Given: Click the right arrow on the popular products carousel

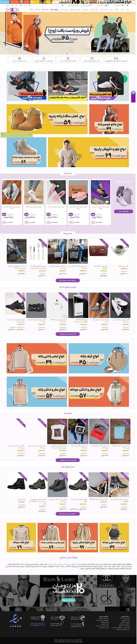Looking at the screenshot, I should (128, 312).
